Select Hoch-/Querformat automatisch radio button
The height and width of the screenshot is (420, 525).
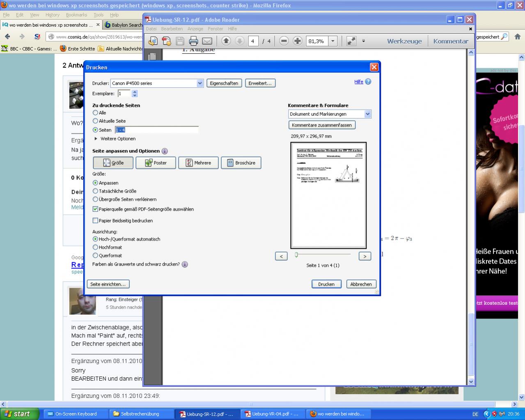[96, 239]
